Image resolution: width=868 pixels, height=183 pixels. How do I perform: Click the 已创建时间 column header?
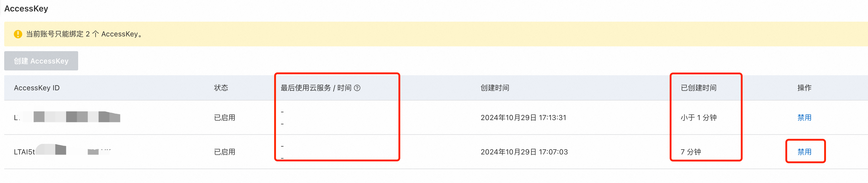tap(698, 88)
